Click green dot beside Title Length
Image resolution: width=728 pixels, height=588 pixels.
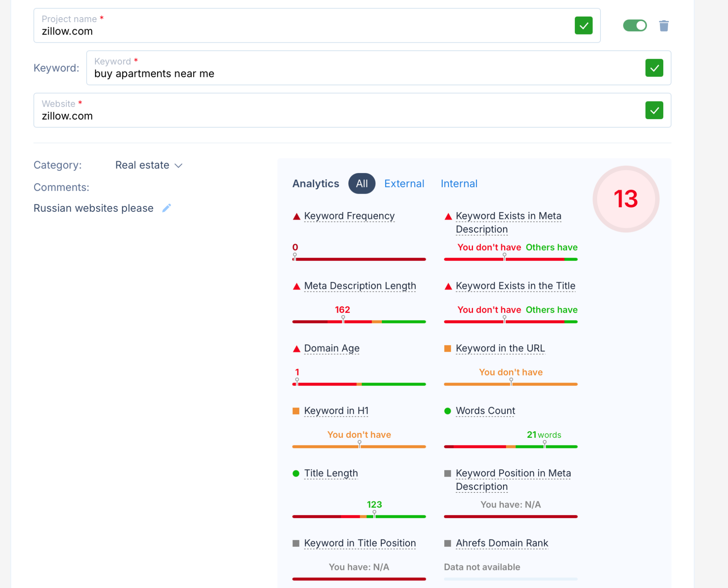296,473
